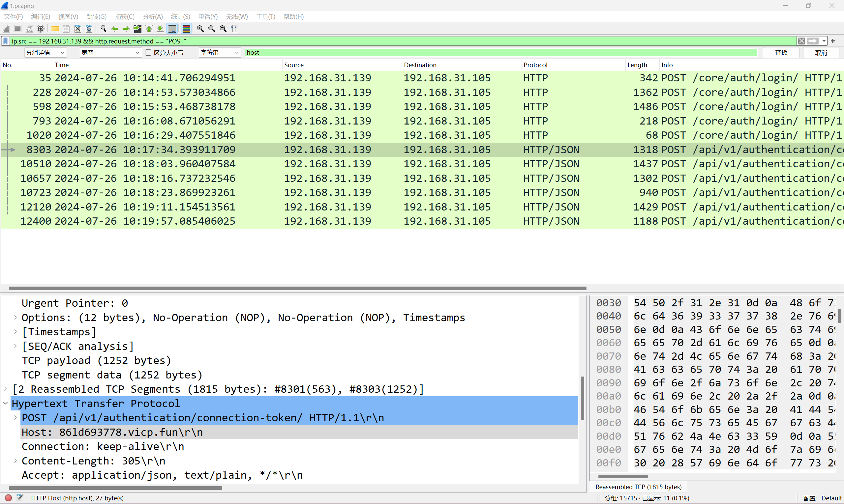844x504 pixels.
Task: Open the 统计(S) menu
Action: [x=180, y=17]
